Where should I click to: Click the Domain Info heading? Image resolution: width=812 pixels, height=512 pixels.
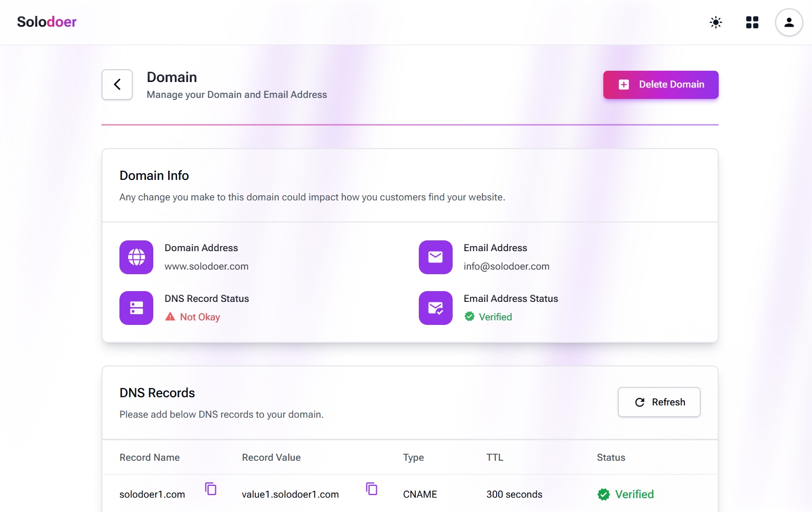pyautogui.click(x=154, y=176)
